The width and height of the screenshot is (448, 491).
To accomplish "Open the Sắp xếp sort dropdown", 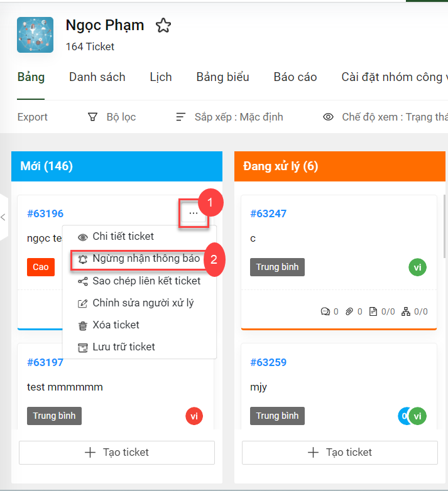I will (x=229, y=117).
